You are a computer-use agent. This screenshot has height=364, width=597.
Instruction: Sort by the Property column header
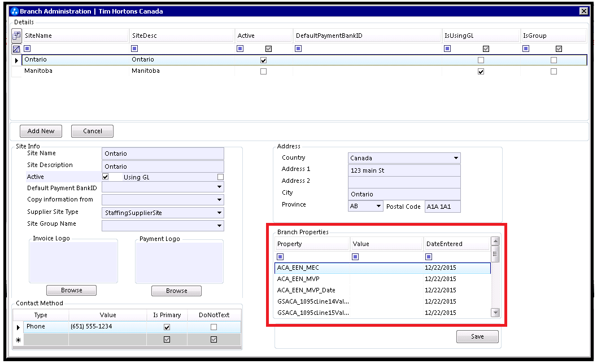(312, 244)
